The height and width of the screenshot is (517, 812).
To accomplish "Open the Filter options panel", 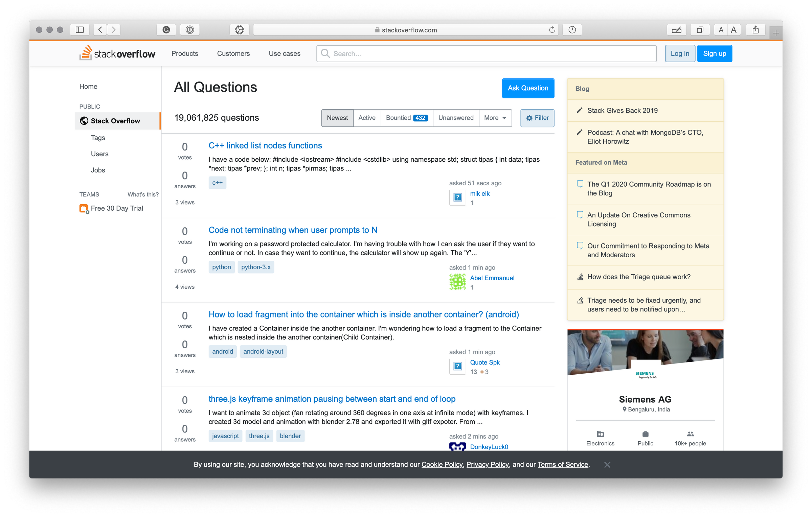I will click(x=537, y=118).
